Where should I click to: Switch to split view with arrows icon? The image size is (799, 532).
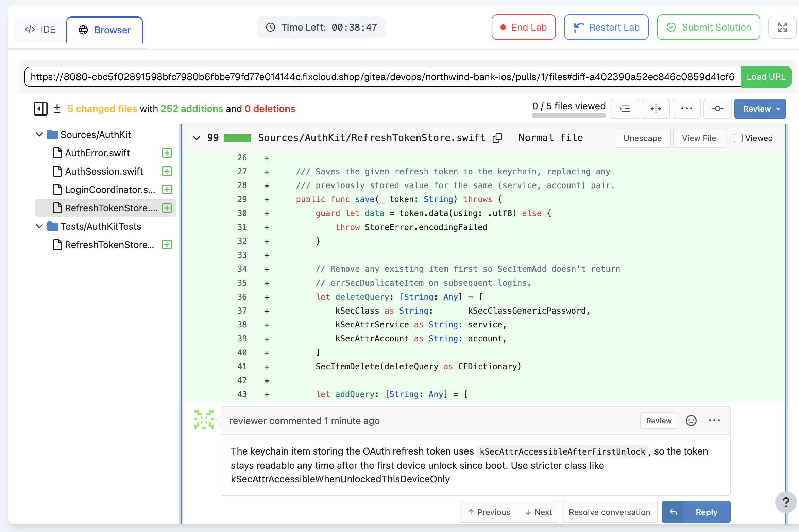pos(656,109)
